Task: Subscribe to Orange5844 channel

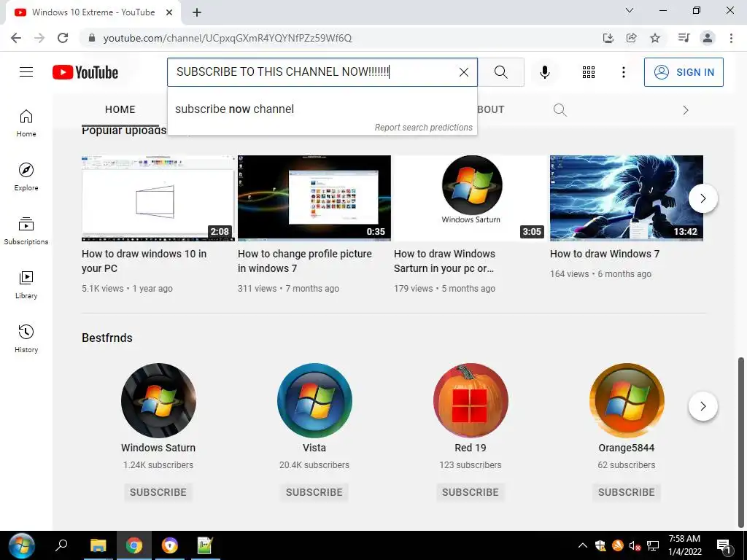Action: pos(627,492)
